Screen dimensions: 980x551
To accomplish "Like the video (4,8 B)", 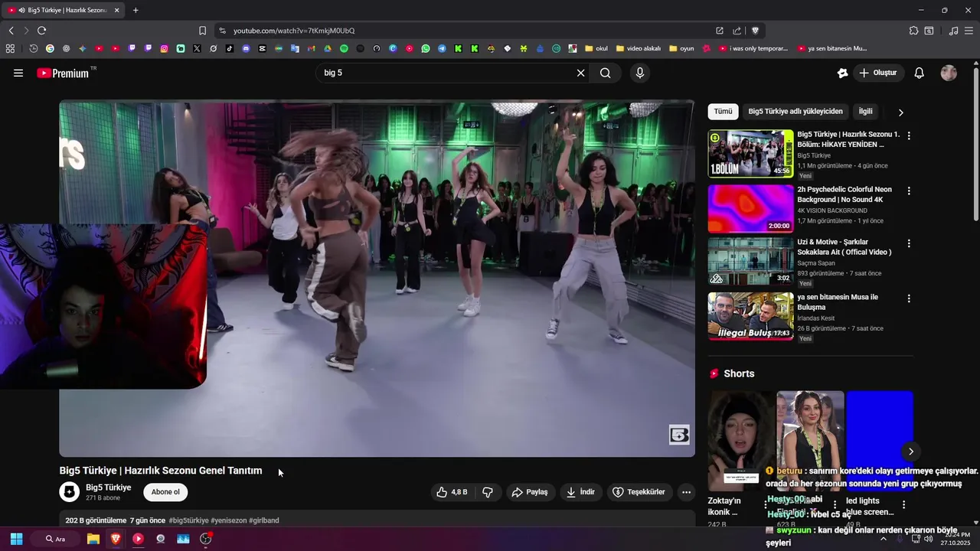I will tap(452, 492).
